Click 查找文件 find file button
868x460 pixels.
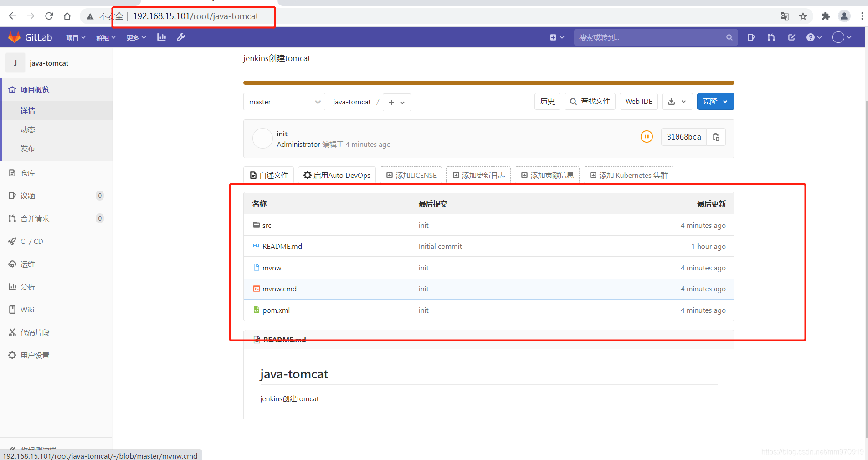[590, 102]
